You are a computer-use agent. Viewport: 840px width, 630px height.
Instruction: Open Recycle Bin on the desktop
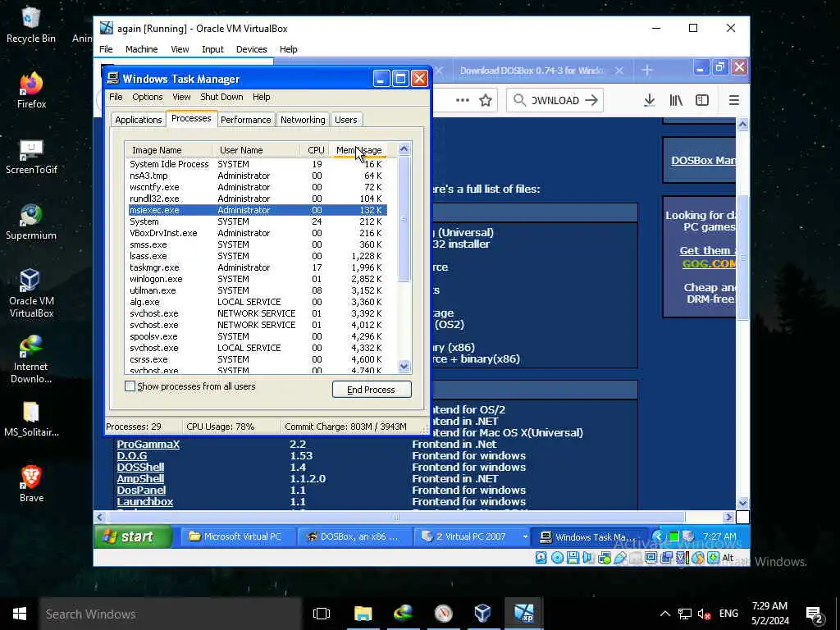31,25
